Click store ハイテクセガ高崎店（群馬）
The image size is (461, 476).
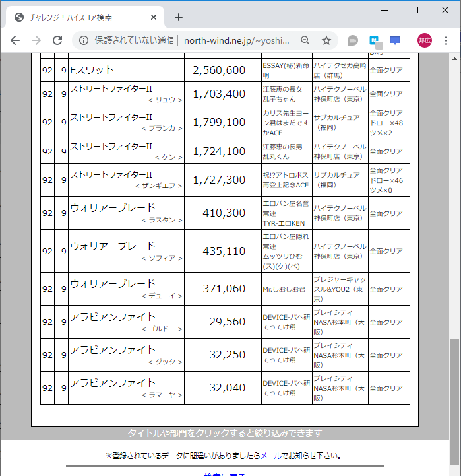[x=340, y=71]
